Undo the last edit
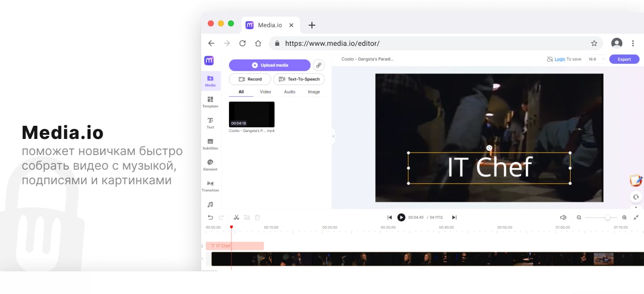 tap(210, 217)
